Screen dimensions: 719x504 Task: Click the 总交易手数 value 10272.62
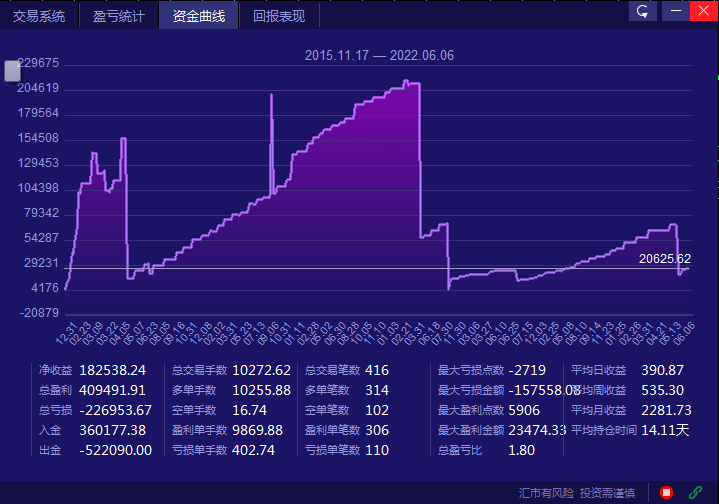(261, 370)
